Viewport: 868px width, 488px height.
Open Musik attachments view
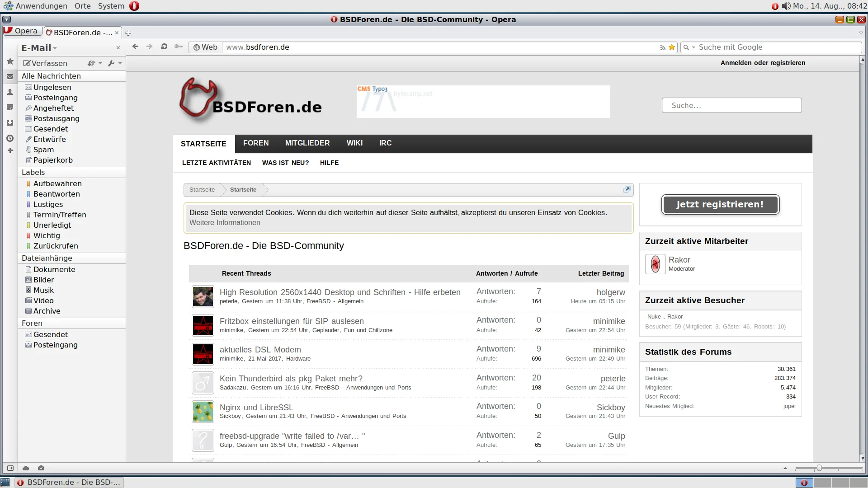(43, 290)
